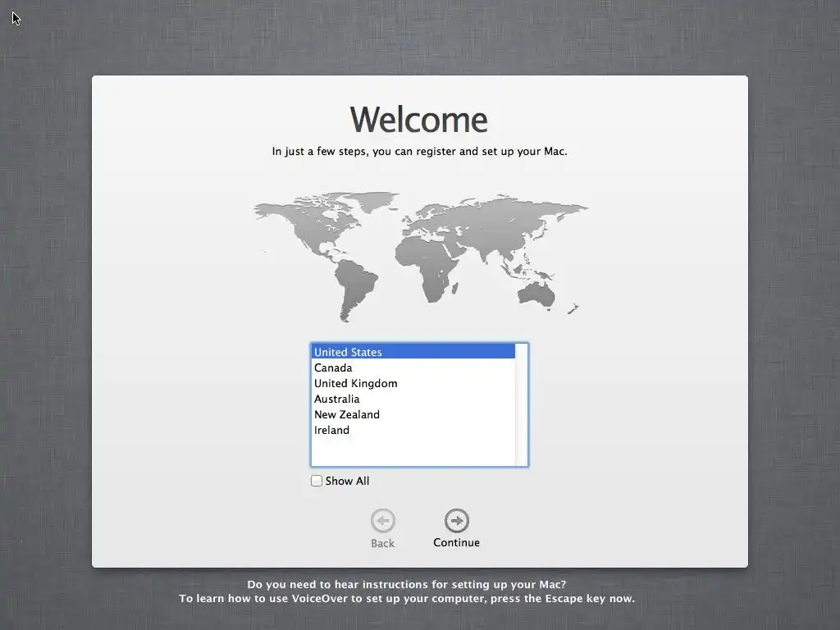Choose United Kingdom from the list

413,383
